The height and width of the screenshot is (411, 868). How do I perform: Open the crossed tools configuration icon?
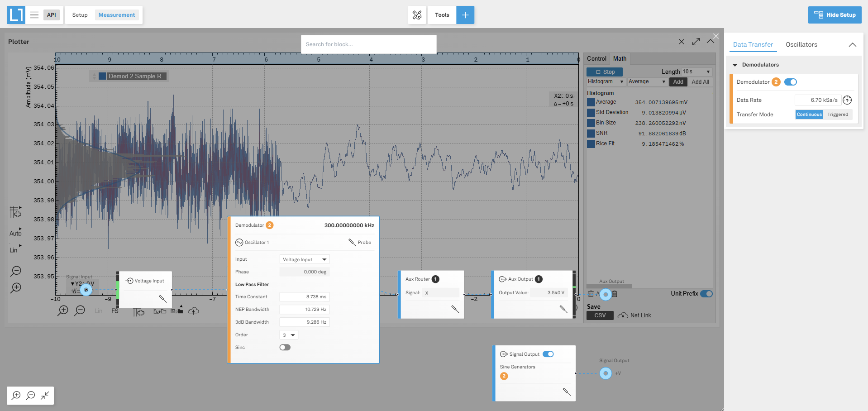[x=417, y=15]
